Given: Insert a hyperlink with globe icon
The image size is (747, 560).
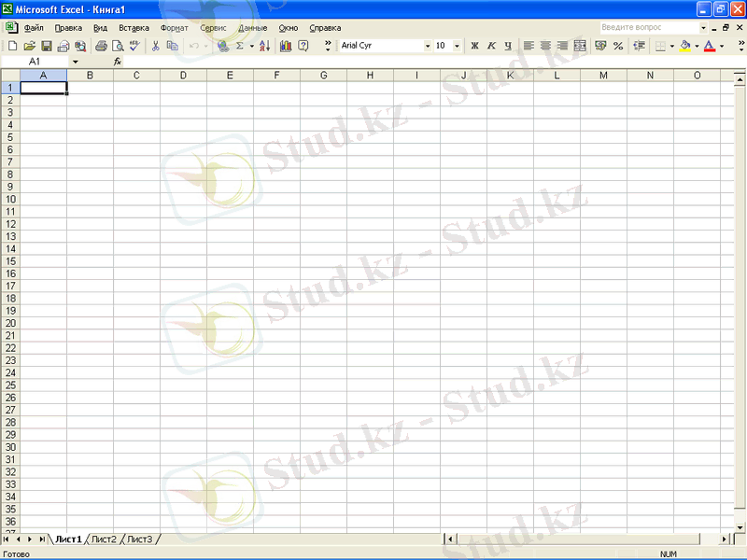Looking at the screenshot, I should [x=223, y=46].
